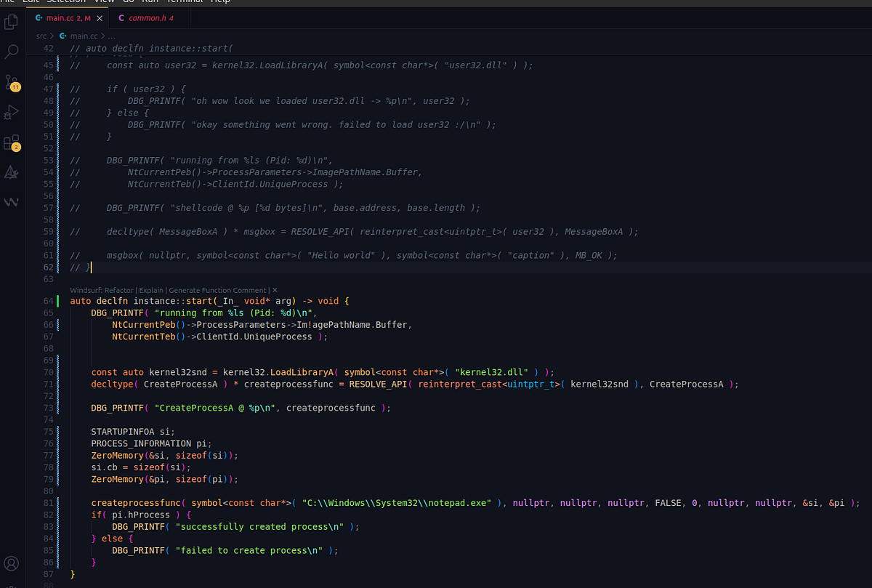This screenshot has height=588, width=872.
Task: Expand the ellipsis breadcrumb after main.cc
Action: tap(112, 36)
